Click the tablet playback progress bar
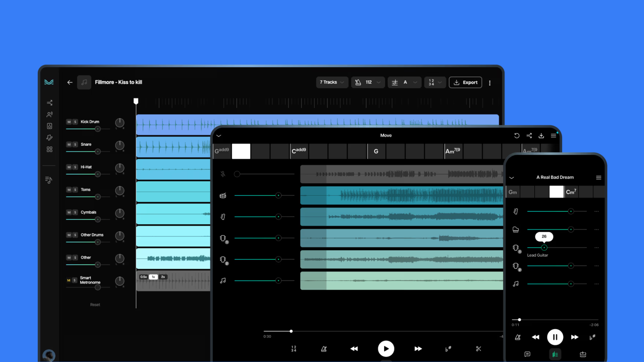 pos(383,331)
